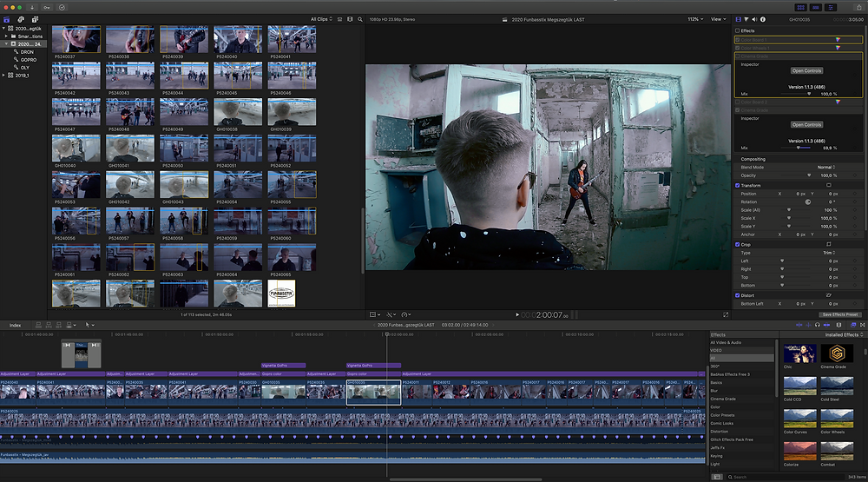
Task: Click Save Effects Preset button
Action: point(840,314)
